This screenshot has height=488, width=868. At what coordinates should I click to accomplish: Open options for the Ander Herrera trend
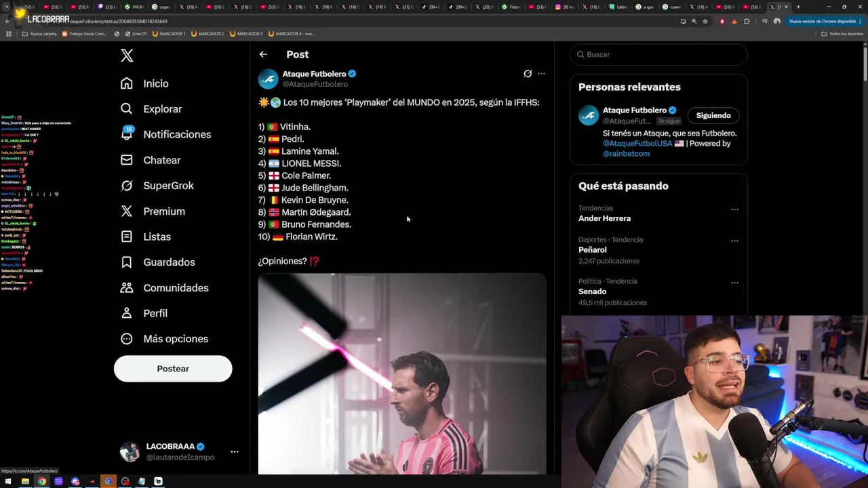coord(734,209)
